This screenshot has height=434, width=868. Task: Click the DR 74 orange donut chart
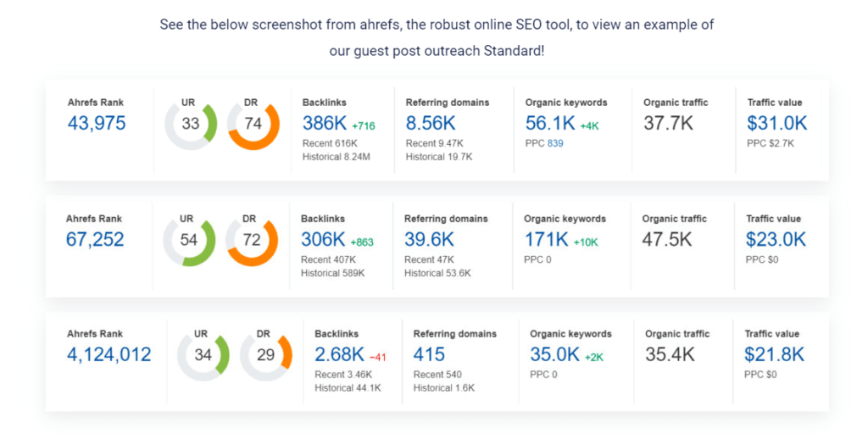(x=253, y=124)
